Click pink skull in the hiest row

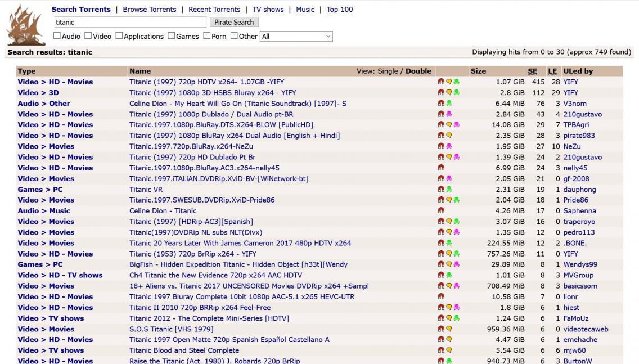coord(456,307)
